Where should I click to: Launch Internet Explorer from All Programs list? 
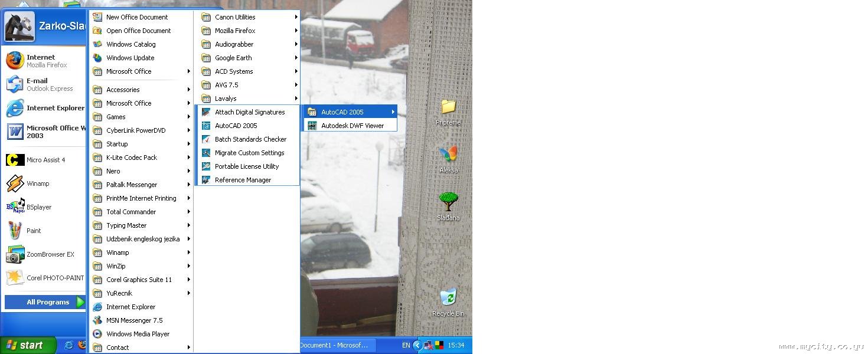coord(142,307)
